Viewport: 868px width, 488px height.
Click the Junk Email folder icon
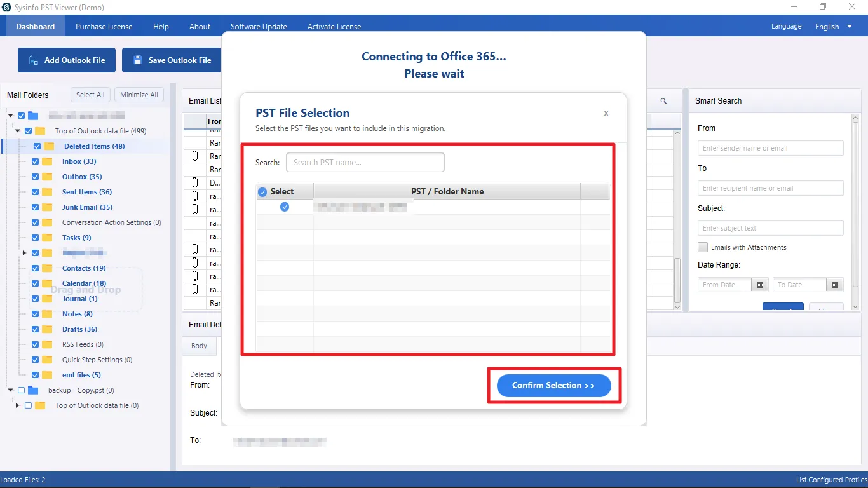(47, 207)
